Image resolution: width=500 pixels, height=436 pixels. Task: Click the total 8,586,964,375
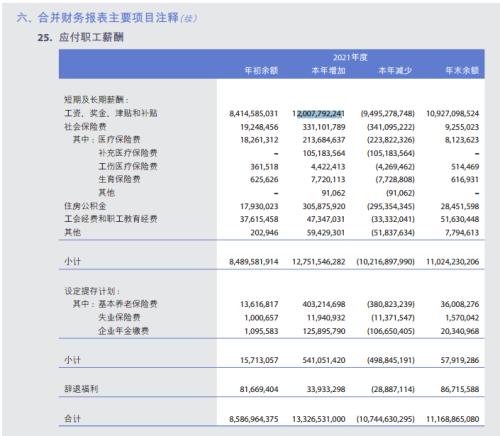pos(253,419)
